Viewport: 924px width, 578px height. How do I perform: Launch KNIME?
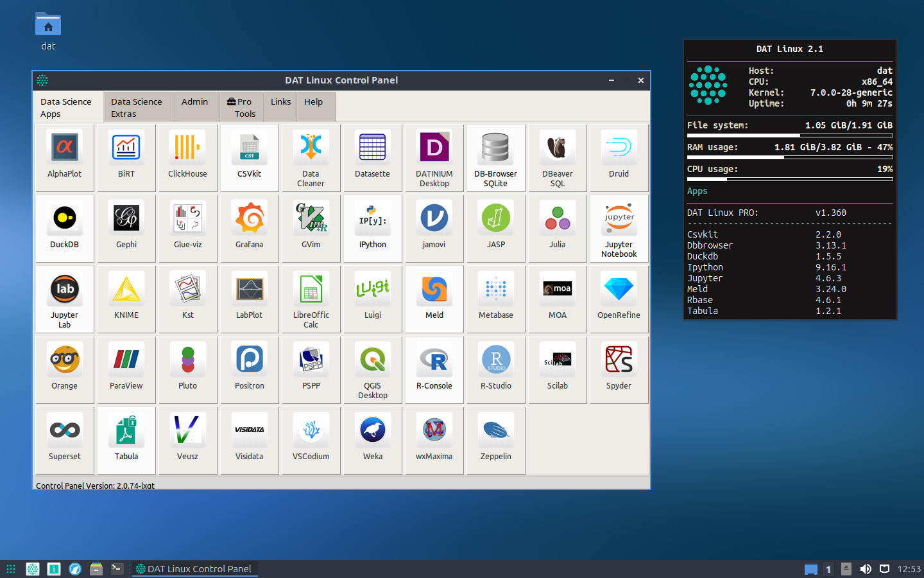126,299
